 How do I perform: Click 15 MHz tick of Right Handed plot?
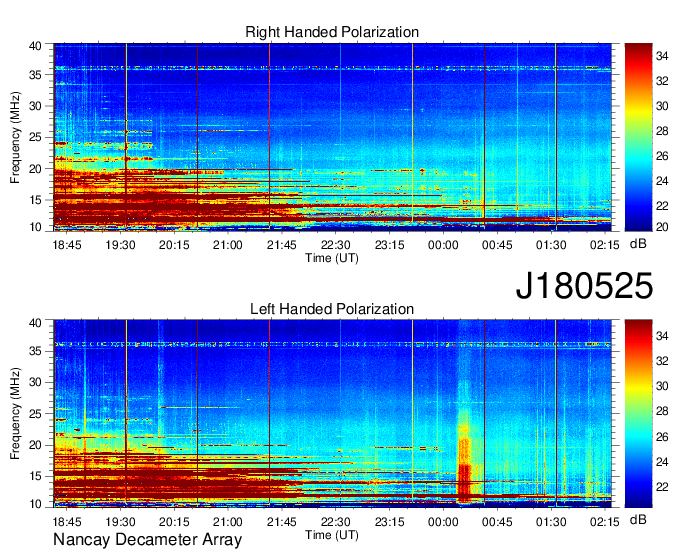36,200
